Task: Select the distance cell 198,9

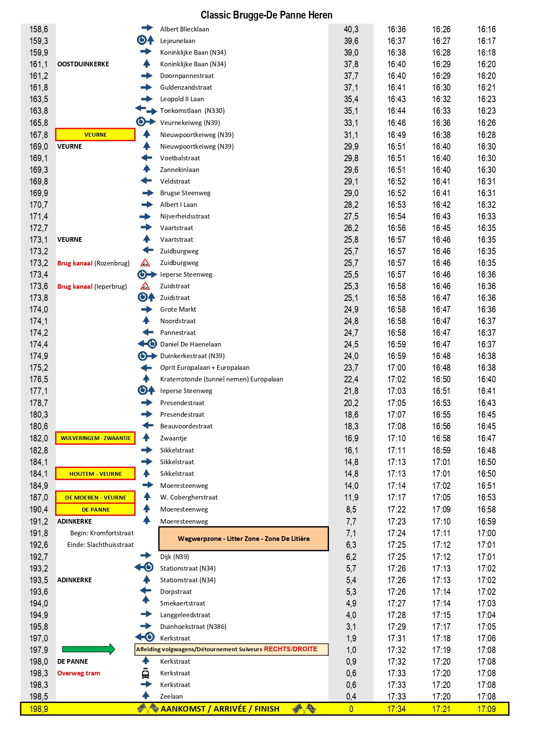Action: pos(39,709)
